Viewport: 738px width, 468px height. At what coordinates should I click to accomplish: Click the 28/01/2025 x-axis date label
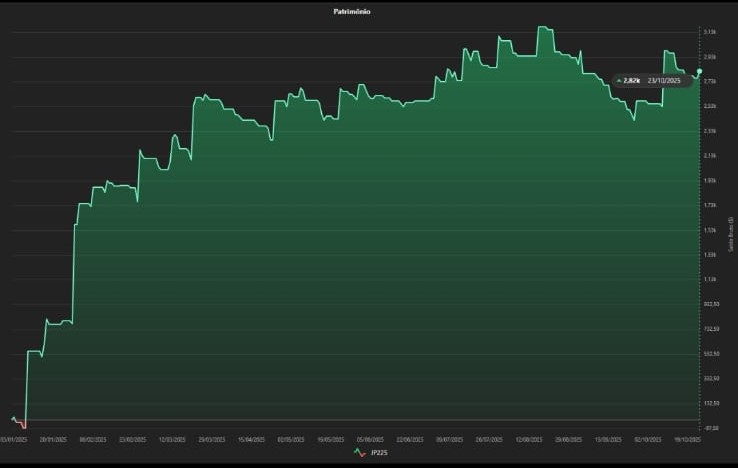[52, 439]
